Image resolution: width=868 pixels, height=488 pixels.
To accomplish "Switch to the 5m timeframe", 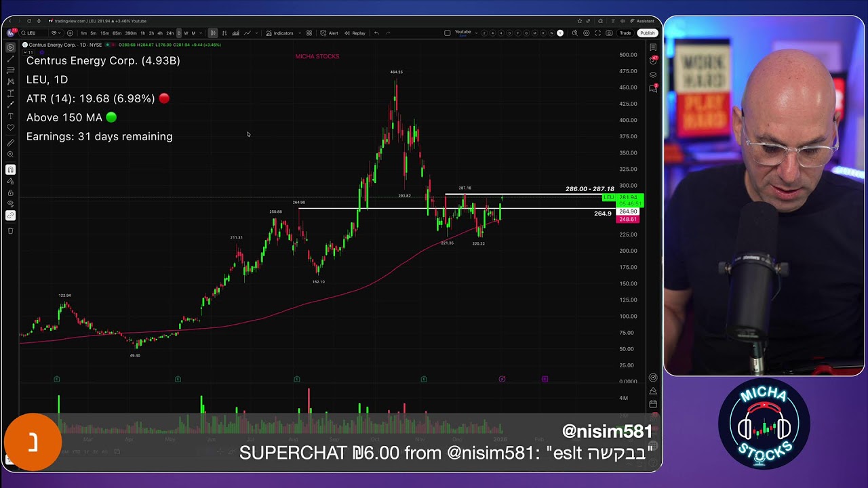I will point(94,33).
